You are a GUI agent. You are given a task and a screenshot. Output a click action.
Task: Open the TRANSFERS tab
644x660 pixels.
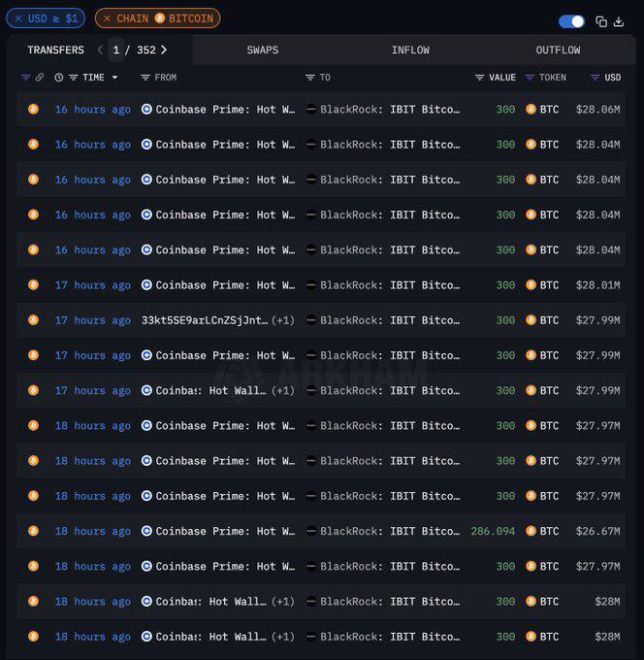click(55, 50)
